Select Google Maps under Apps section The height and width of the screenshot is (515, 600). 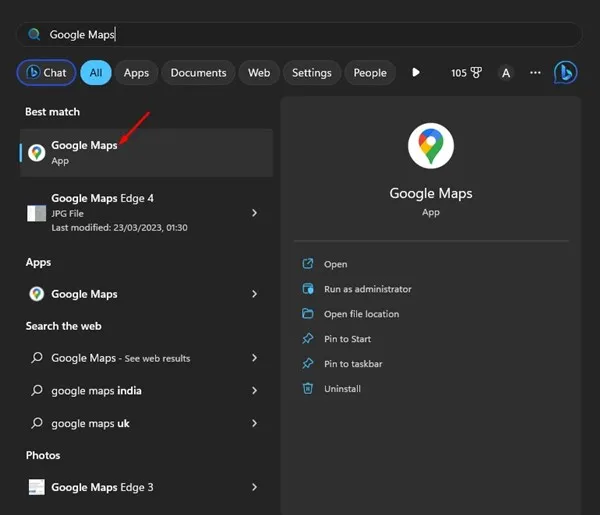coord(147,294)
